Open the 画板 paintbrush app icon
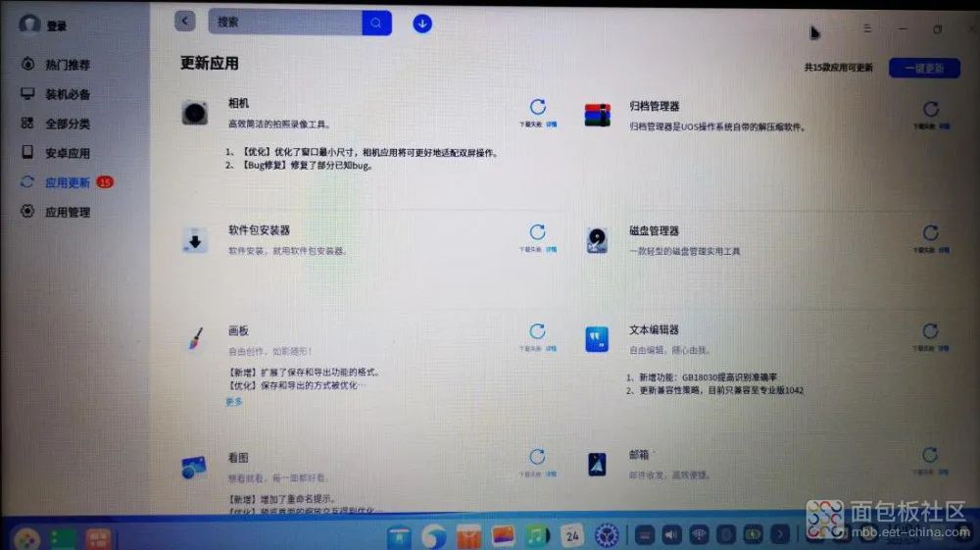980x550 pixels. 196,339
